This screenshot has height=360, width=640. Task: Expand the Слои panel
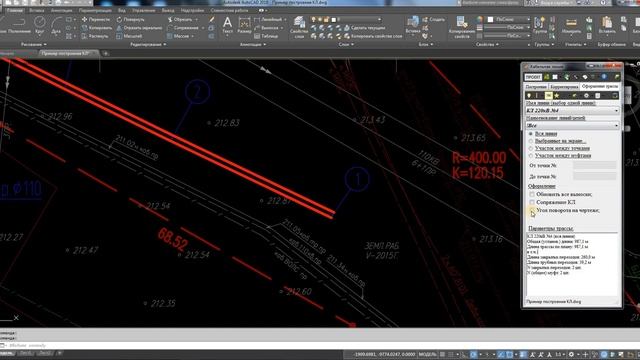coord(346,44)
